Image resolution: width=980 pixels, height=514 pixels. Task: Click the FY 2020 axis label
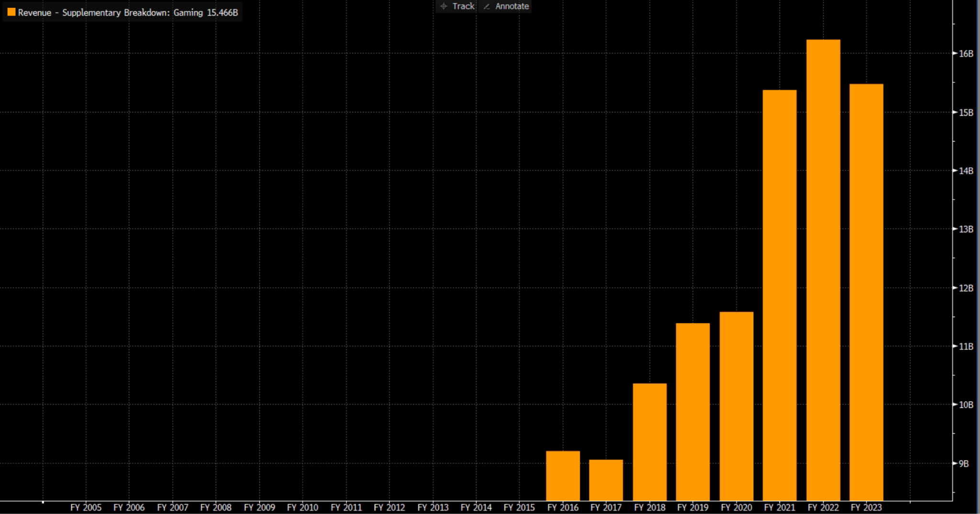736,507
